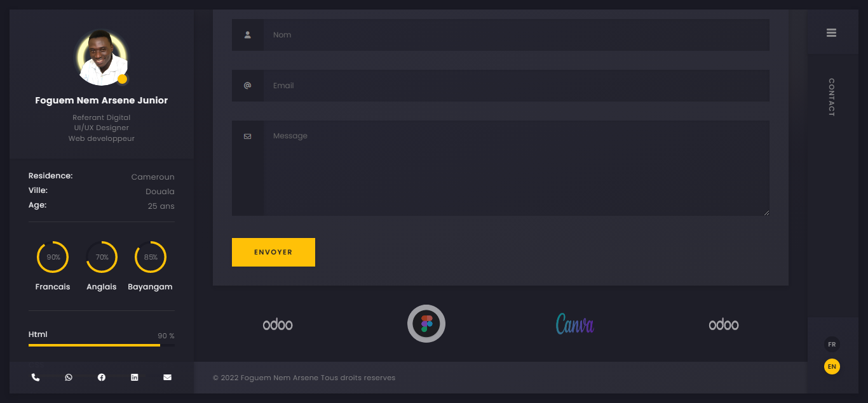Focus the Nom input field
Image resolution: width=868 pixels, height=403 pixels.
pos(516,35)
